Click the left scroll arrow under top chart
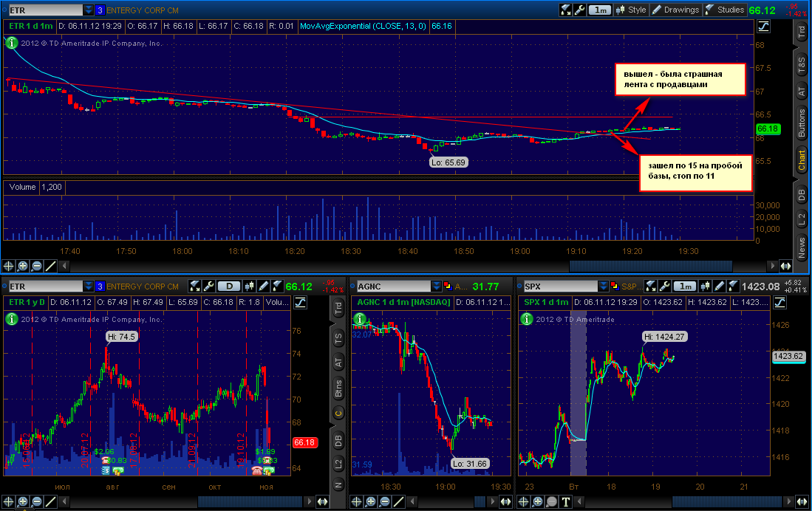This screenshot has height=511, width=812. [64, 266]
